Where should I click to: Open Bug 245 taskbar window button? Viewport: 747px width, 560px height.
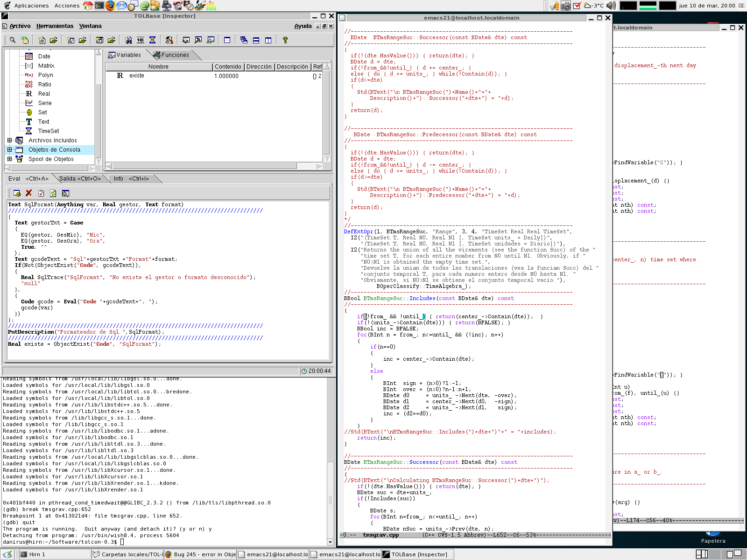coord(201,554)
